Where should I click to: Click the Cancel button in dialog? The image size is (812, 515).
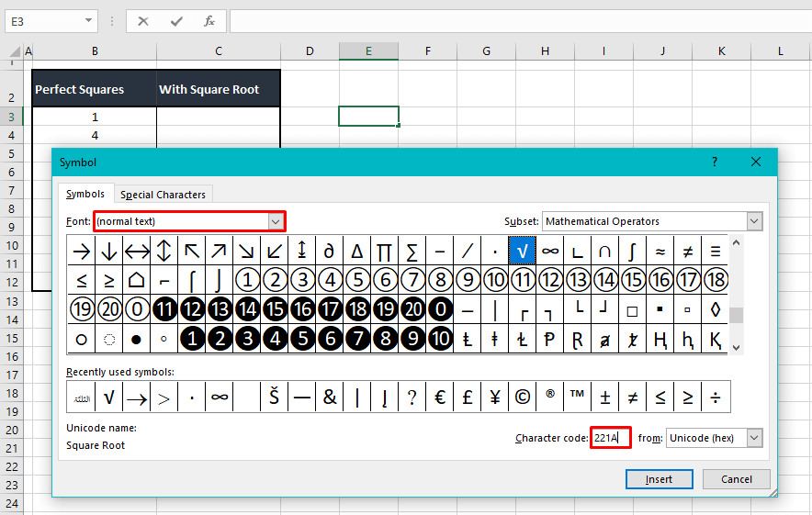737,479
